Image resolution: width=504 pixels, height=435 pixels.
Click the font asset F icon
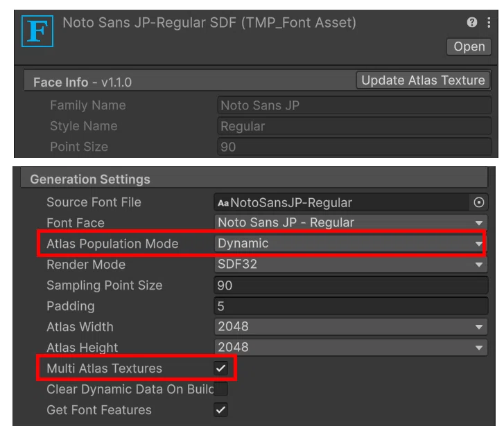(x=37, y=31)
